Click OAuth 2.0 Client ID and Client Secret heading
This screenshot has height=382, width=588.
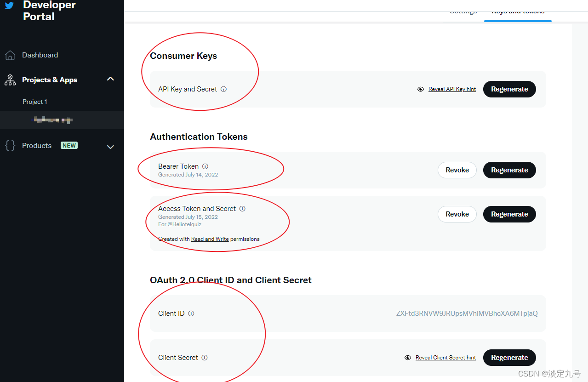(x=231, y=280)
